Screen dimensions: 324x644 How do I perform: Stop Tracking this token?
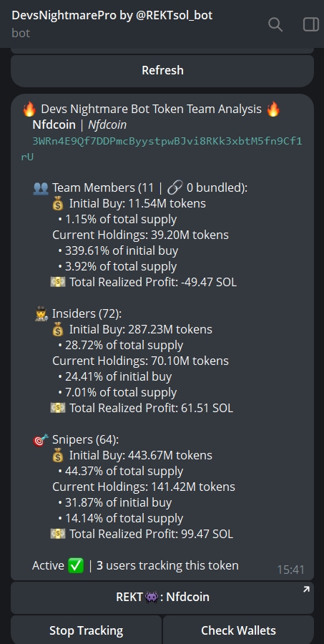click(87, 630)
